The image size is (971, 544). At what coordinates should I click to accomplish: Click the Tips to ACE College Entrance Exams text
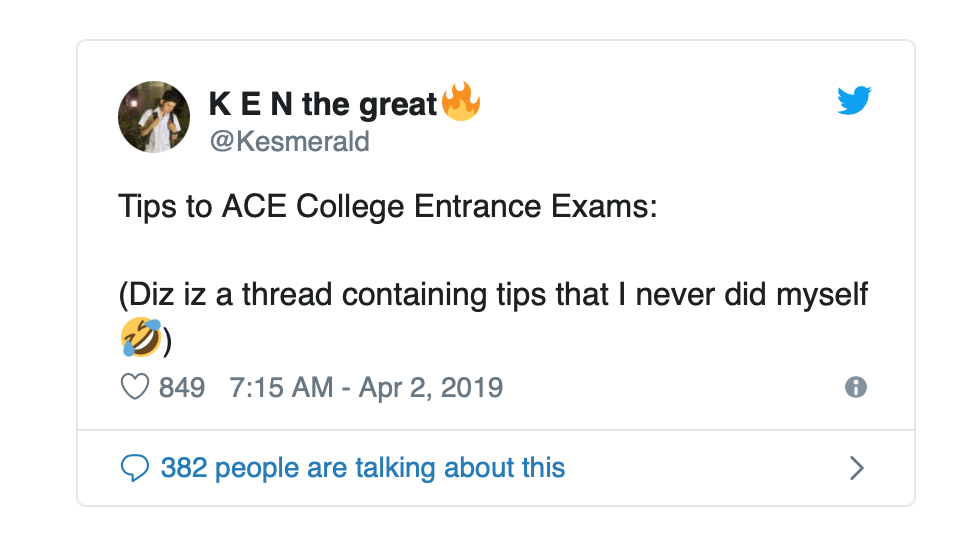coord(388,206)
